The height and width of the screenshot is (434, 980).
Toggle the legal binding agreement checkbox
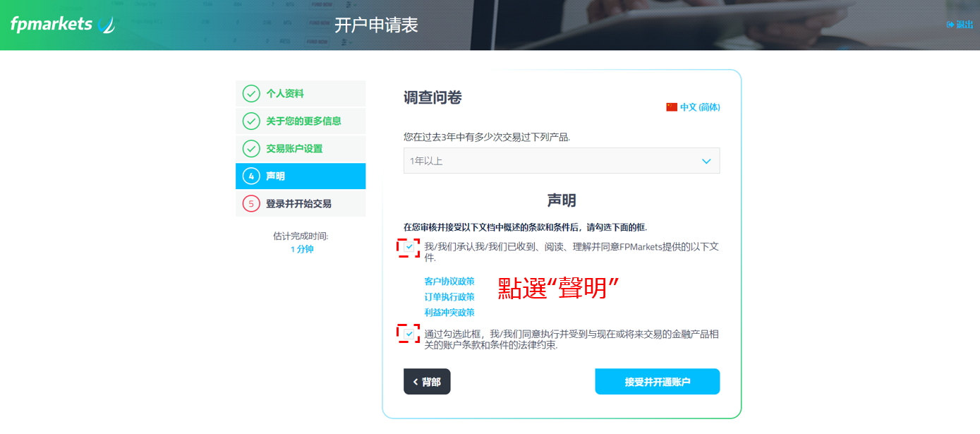point(409,333)
